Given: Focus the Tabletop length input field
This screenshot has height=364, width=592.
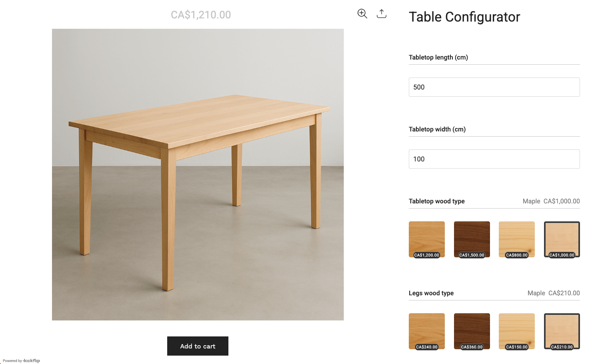Looking at the screenshot, I should pos(494,87).
